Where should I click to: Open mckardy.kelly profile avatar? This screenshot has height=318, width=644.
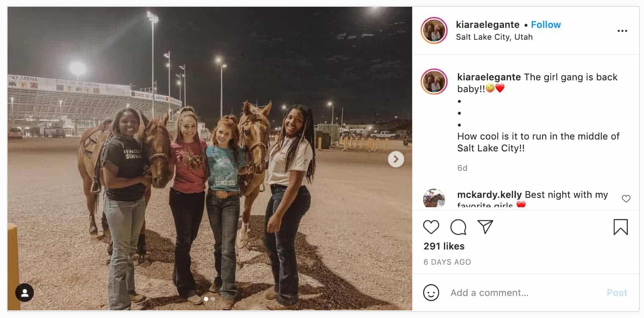click(434, 198)
